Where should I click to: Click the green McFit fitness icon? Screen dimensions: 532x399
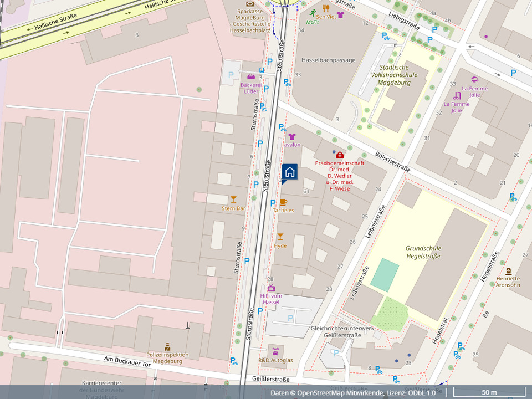pos(313,13)
